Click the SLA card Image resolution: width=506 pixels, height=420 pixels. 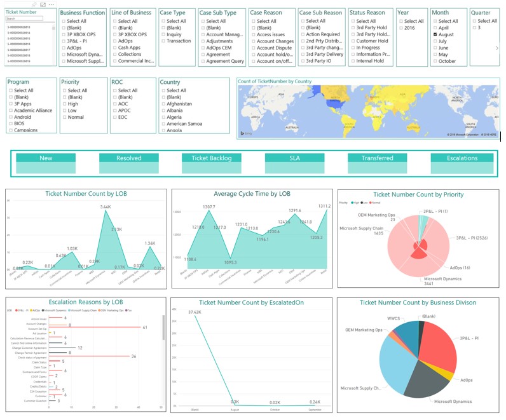[294, 163]
